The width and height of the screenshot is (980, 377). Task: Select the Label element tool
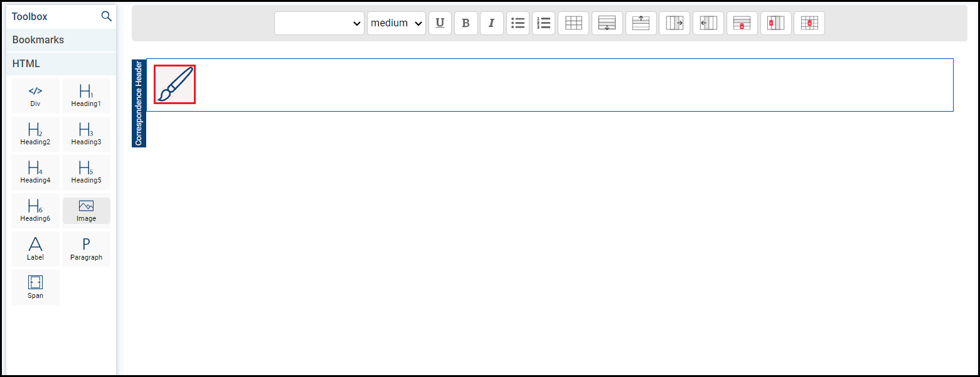35,249
